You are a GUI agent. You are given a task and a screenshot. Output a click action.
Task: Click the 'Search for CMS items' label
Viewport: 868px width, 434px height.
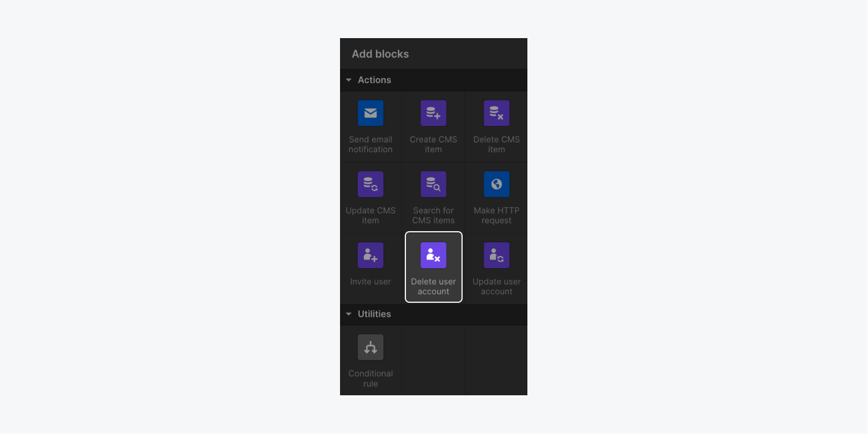coord(434,216)
